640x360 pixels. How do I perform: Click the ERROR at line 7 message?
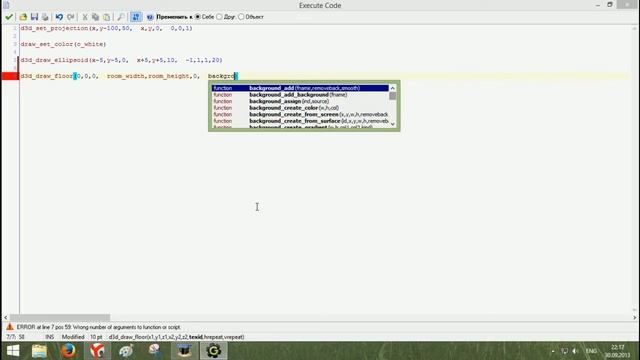coord(98,327)
